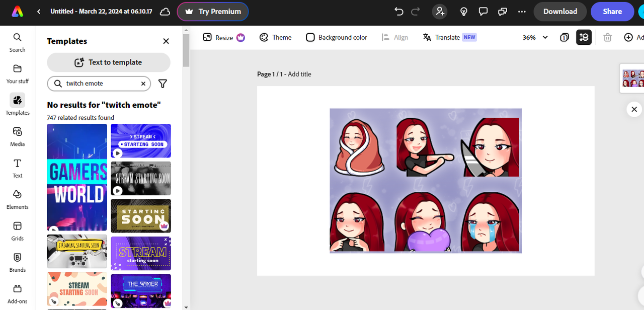Check the cloud sync status icon

point(165,12)
